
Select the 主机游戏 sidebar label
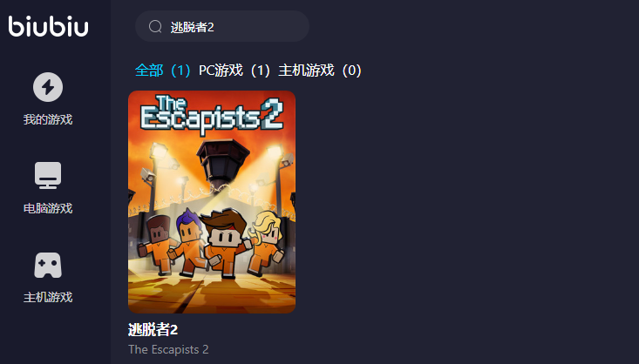[x=48, y=297]
